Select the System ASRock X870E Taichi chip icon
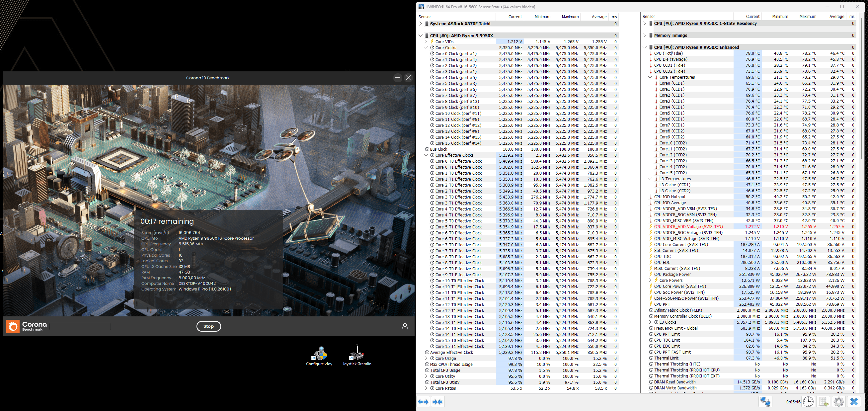This screenshot has height=411, width=868. point(427,24)
